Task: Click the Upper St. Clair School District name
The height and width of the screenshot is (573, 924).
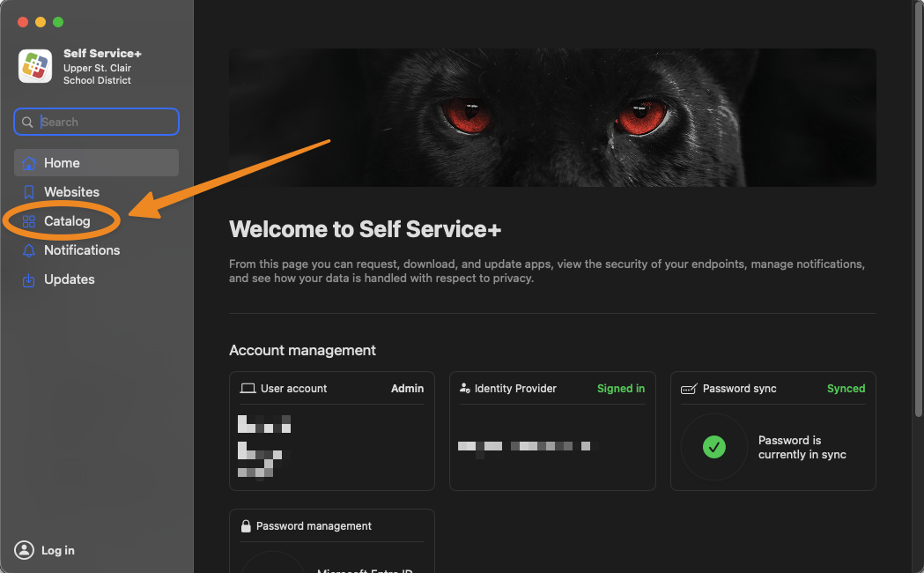Action: pos(97,74)
